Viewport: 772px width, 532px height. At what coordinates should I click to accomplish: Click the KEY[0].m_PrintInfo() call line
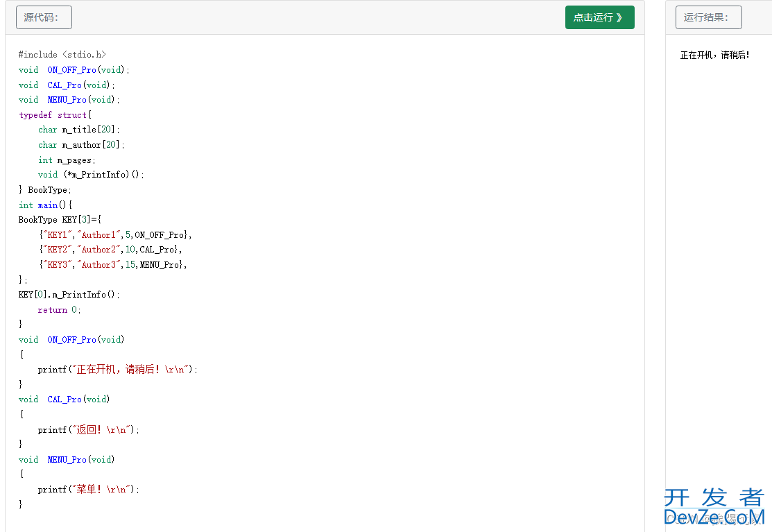click(69, 295)
